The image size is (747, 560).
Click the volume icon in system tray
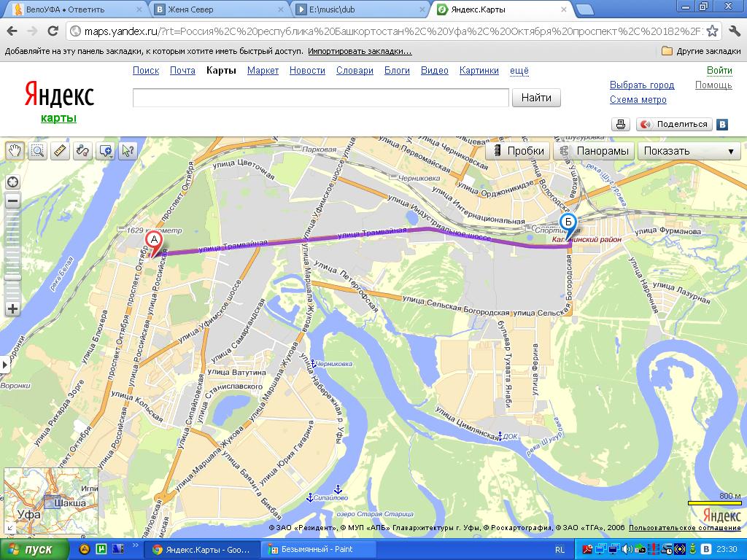tap(629, 550)
